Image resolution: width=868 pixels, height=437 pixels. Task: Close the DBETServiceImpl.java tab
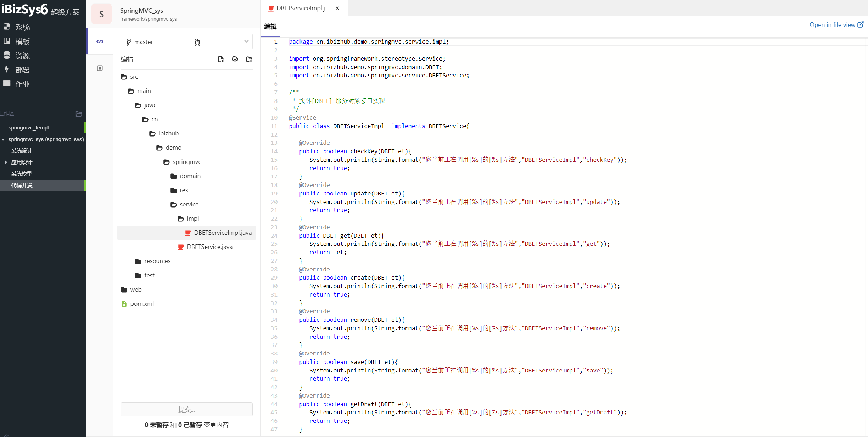click(x=337, y=8)
